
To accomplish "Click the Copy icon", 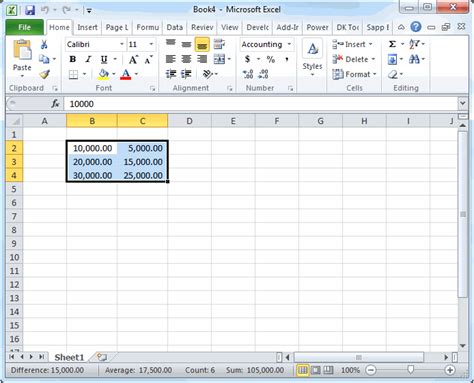I will (44, 59).
